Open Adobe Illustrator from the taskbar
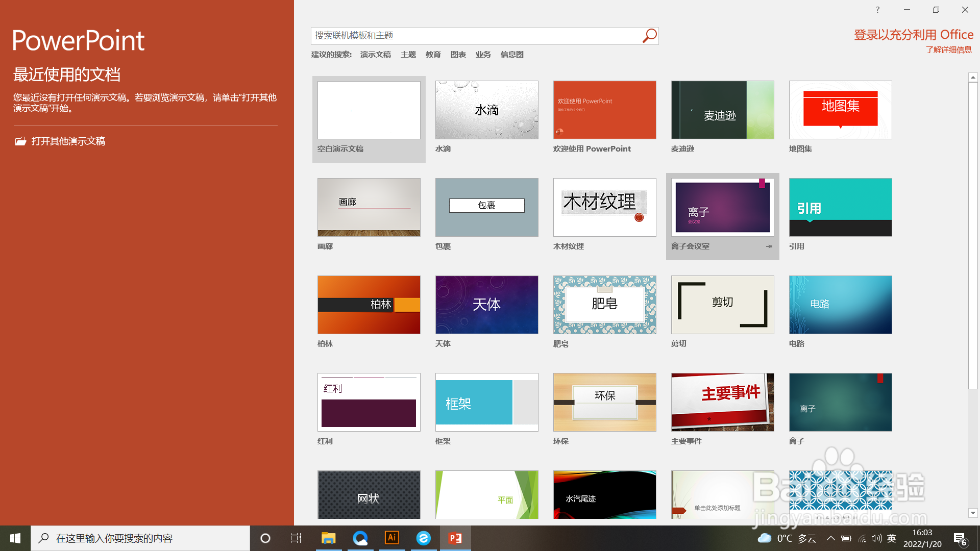 392,538
